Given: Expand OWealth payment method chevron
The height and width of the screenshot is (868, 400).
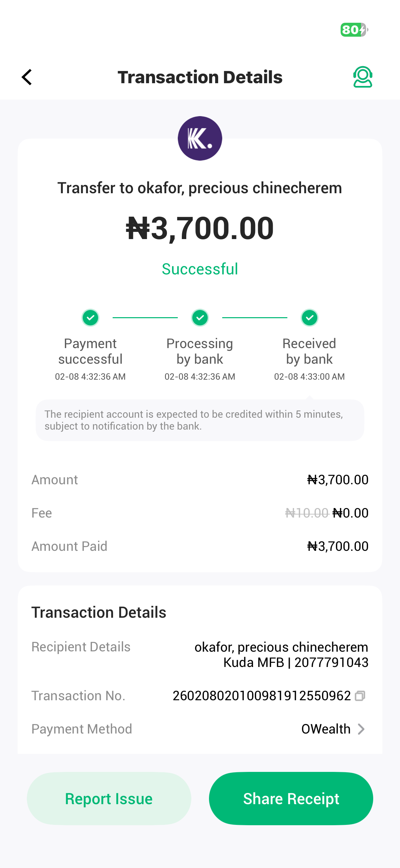Looking at the screenshot, I should [x=361, y=729].
